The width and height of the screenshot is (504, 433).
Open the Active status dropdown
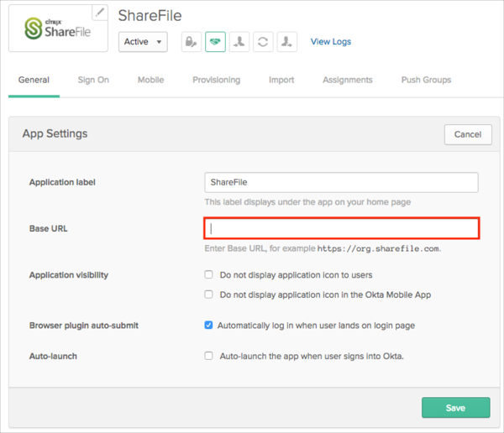pos(143,42)
